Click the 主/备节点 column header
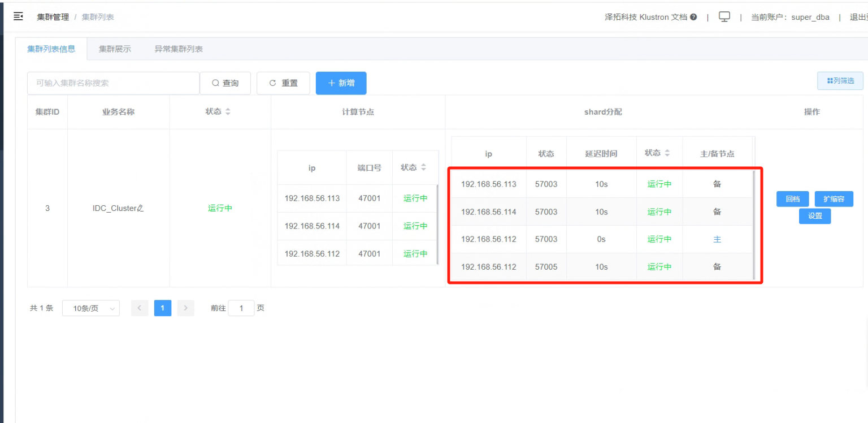The width and height of the screenshot is (868, 423). point(717,153)
